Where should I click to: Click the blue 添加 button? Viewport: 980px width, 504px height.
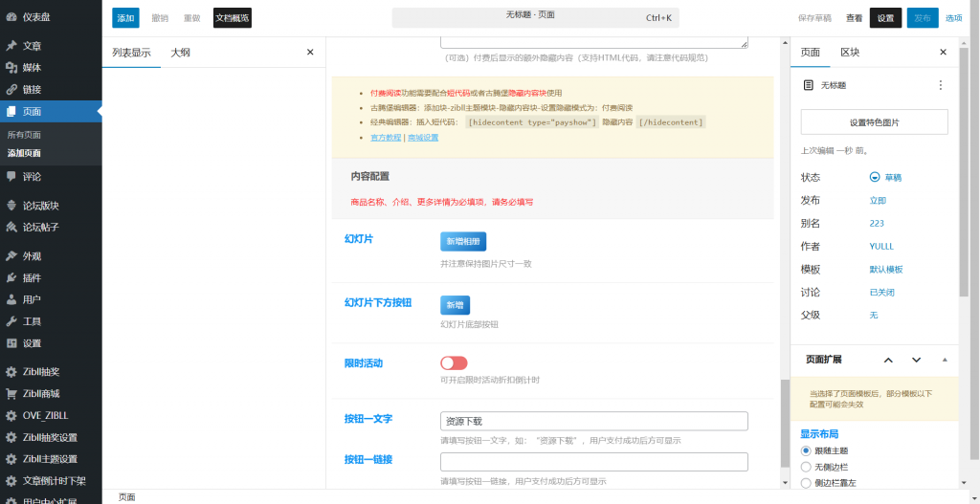point(125,18)
